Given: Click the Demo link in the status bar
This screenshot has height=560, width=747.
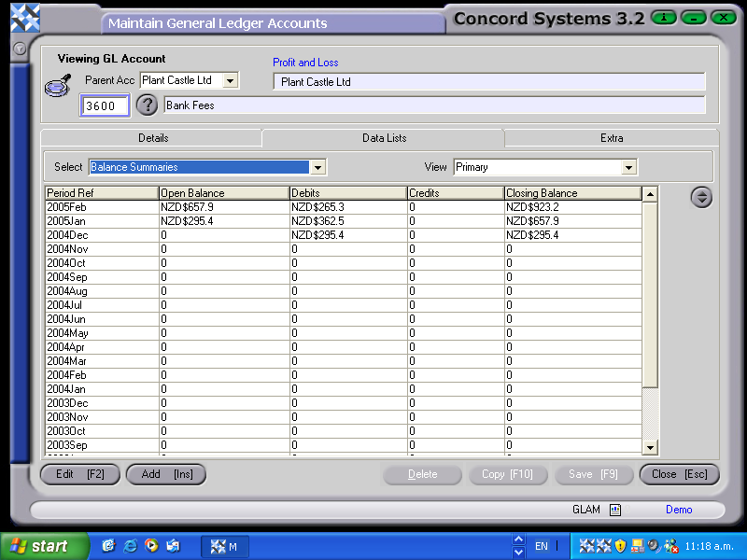Looking at the screenshot, I should click(679, 510).
